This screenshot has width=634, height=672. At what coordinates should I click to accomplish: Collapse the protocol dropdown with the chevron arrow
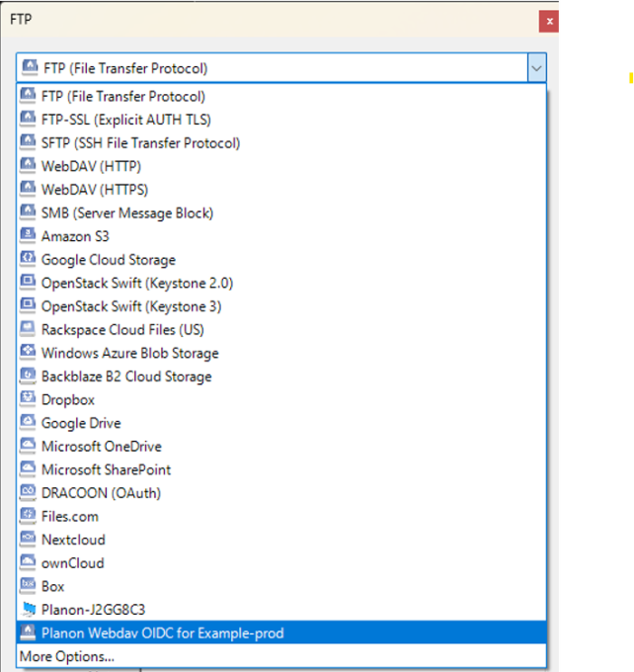tap(537, 68)
